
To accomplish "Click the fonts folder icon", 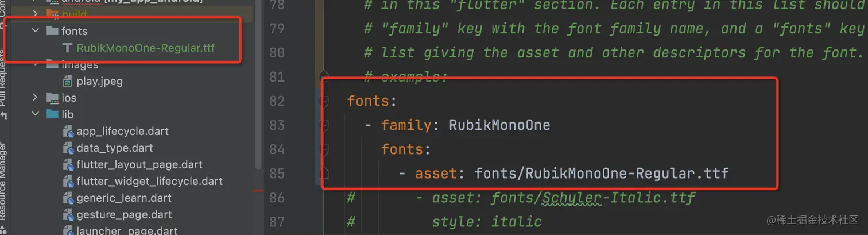I will (52, 31).
